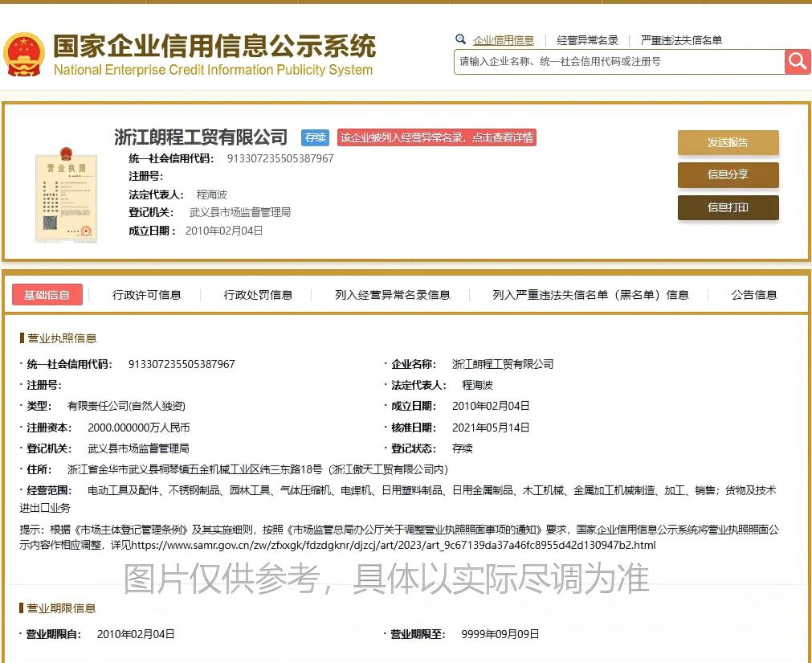Viewport: 812px width, 663px height.
Task: Select the 严重违法失信名单 search category
Action: (x=681, y=40)
